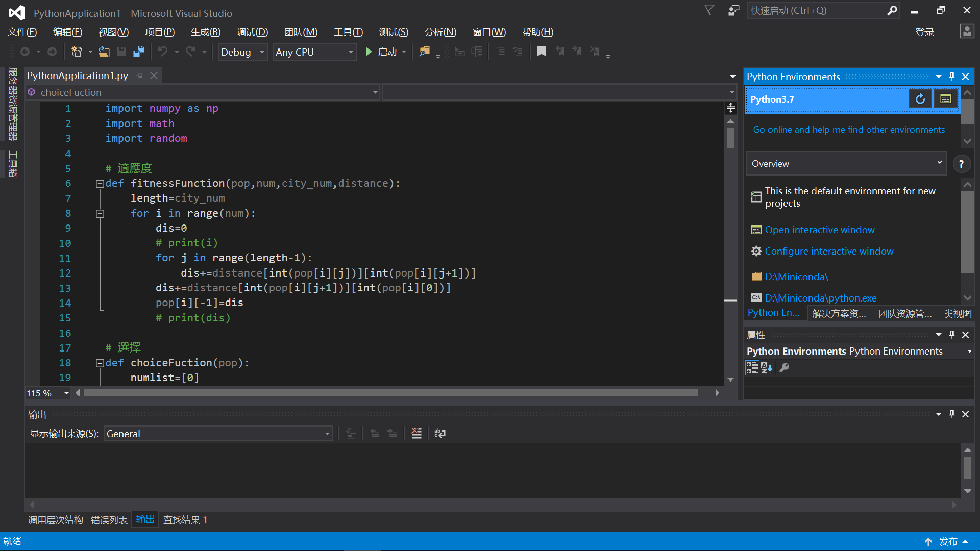Viewport: 980px width, 551px height.
Task: Click the wrench/configure icon in attributes panel
Action: point(784,367)
